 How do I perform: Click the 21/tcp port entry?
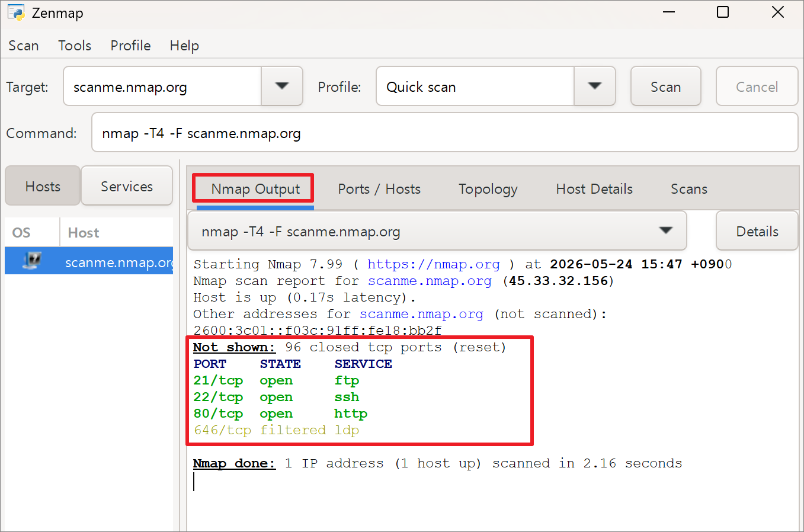pyautogui.click(x=218, y=380)
